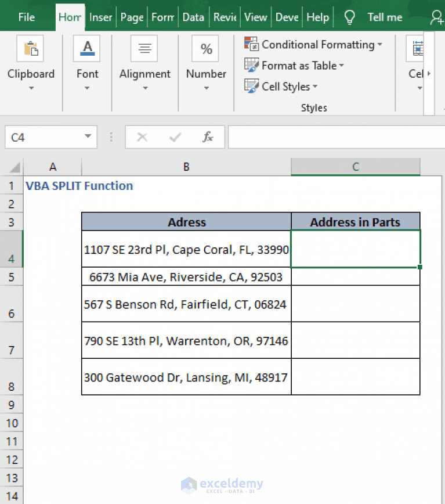Open the File tab
445x504 pixels.
[x=27, y=17]
